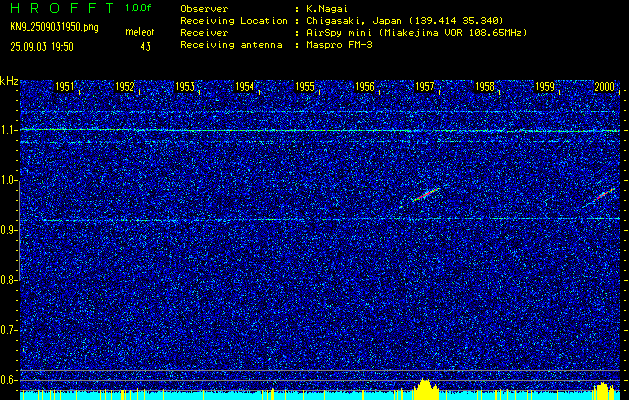Click the Receiving antenna label
The image size is (629, 400).
[x=231, y=45]
